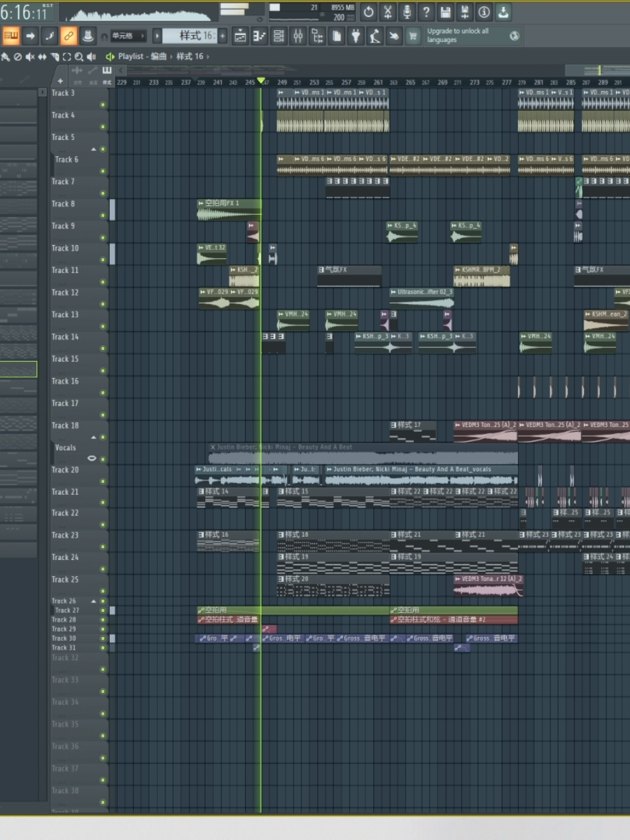Select the Ultrasonic clip on Track 12
Screen dimensions: 630x840
(x=421, y=299)
